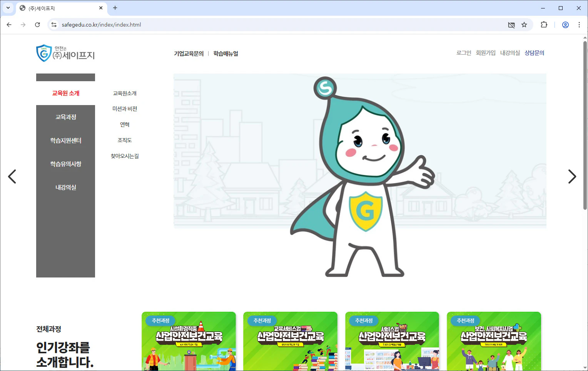
Task: Click the 상담문의 link
Action: point(535,53)
